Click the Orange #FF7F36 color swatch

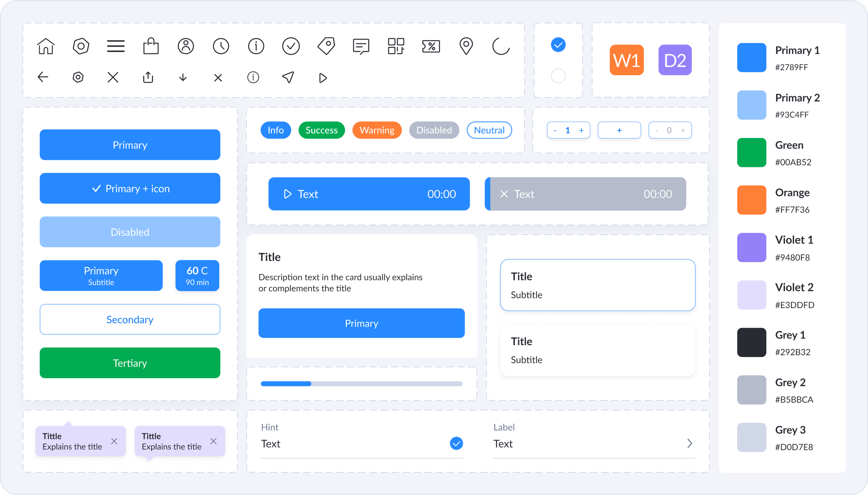click(x=751, y=200)
